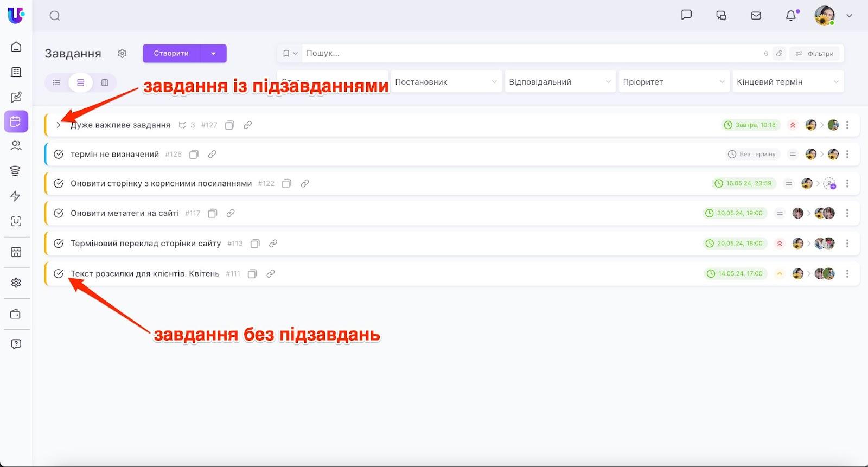Open the Фільтри button
The image size is (868, 467).
tap(815, 53)
